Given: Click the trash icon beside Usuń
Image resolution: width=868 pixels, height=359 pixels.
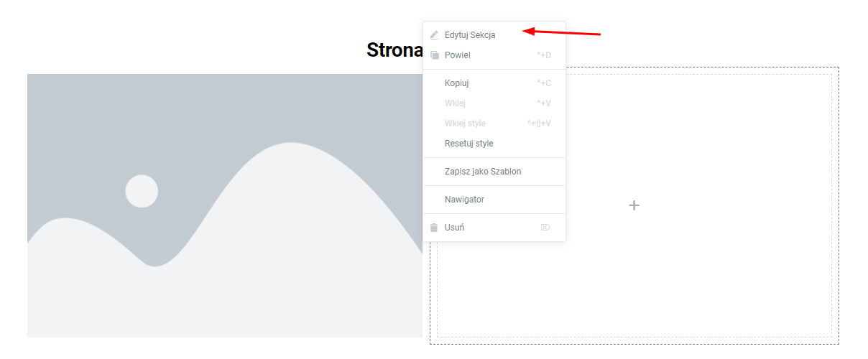Looking at the screenshot, I should [434, 228].
